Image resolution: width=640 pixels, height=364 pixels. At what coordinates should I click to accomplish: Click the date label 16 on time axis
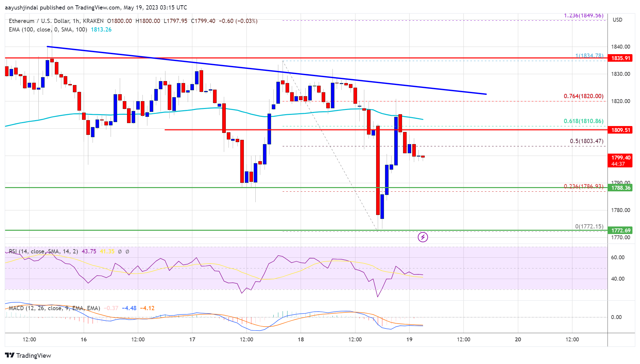click(x=84, y=339)
